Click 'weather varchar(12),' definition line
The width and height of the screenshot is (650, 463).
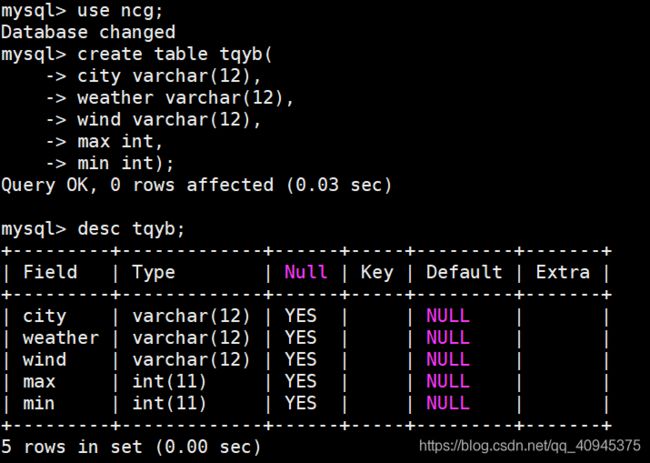point(185,98)
